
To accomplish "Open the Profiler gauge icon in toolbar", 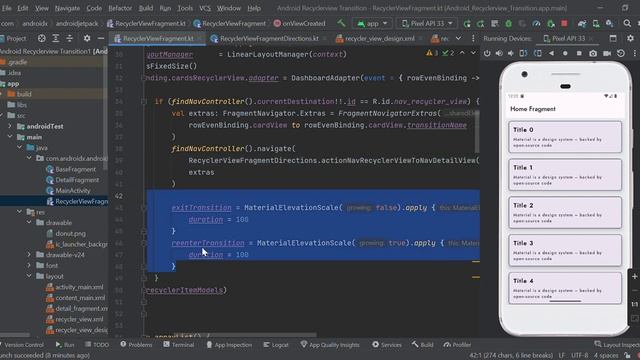I will [537, 24].
